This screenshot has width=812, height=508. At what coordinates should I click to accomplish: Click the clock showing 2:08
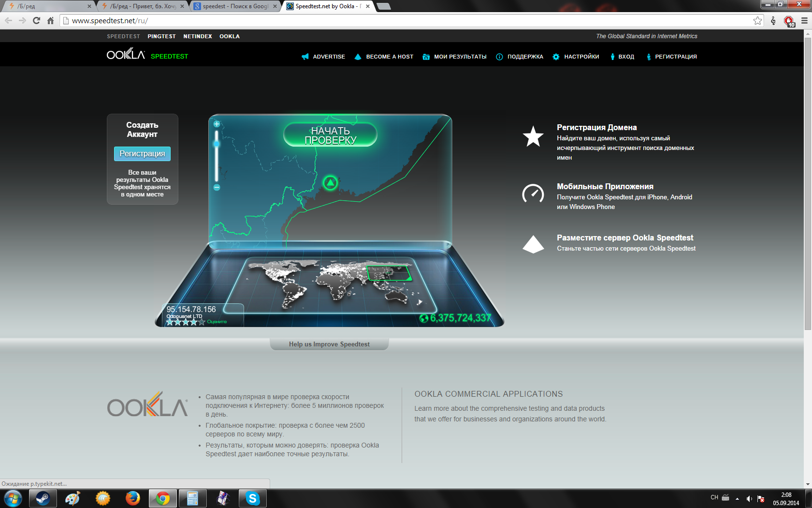tap(786, 495)
